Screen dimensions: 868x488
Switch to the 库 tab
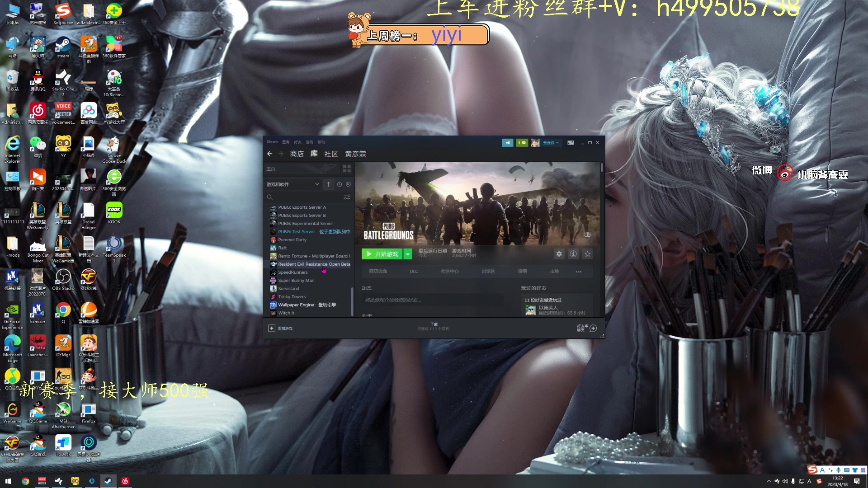[314, 154]
